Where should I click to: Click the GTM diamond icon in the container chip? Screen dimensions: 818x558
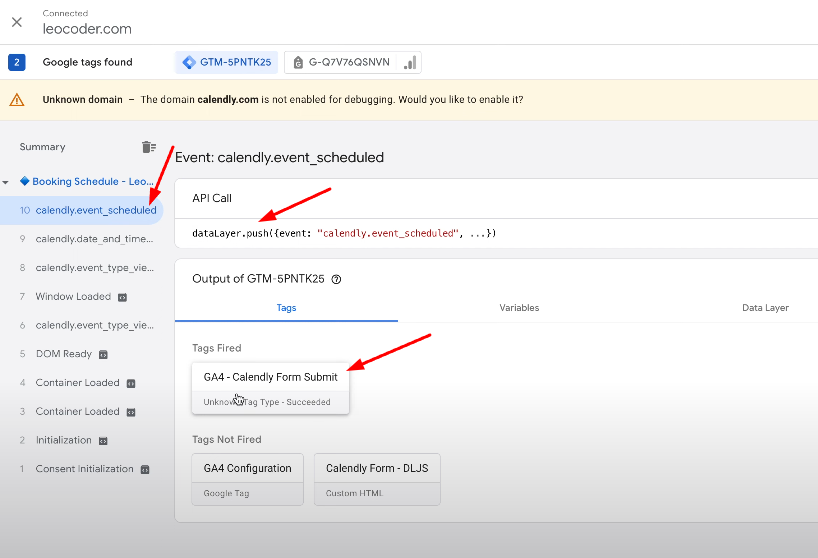(189, 63)
